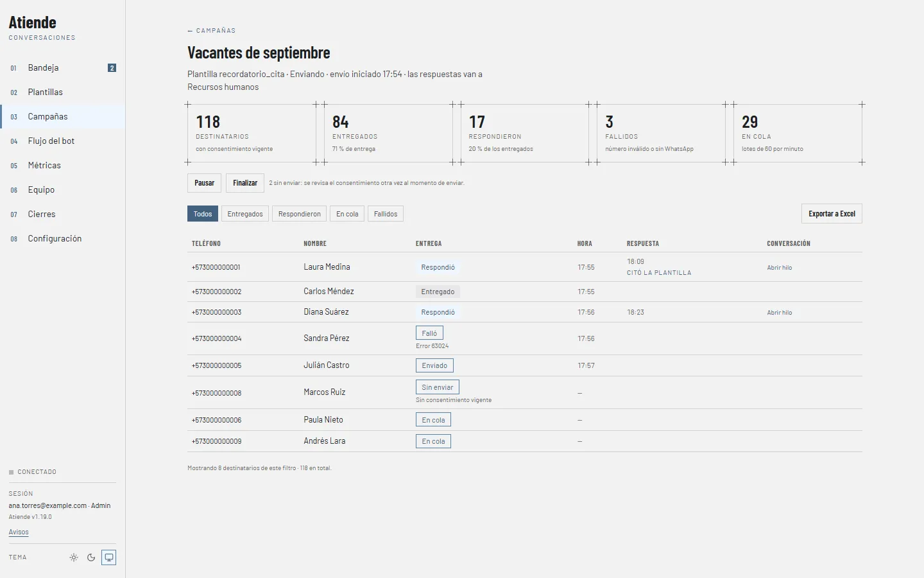Click the 29 En cola stat card

click(x=798, y=134)
